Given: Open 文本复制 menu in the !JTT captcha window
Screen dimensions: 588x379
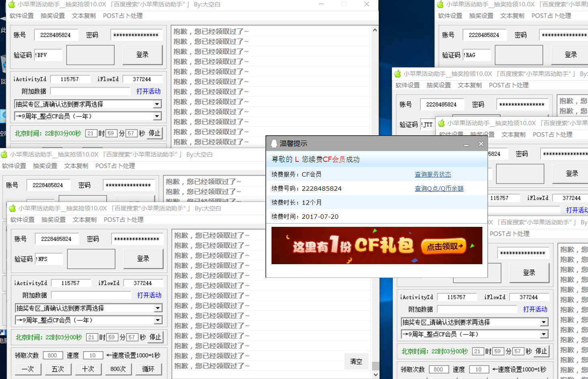Looking at the screenshot, I should click(x=470, y=85).
